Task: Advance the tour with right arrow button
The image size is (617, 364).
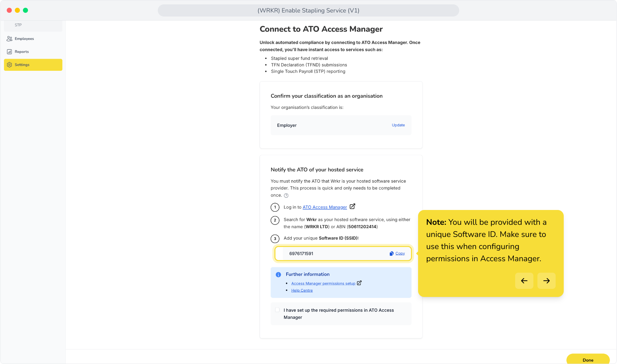Action: [547, 281]
